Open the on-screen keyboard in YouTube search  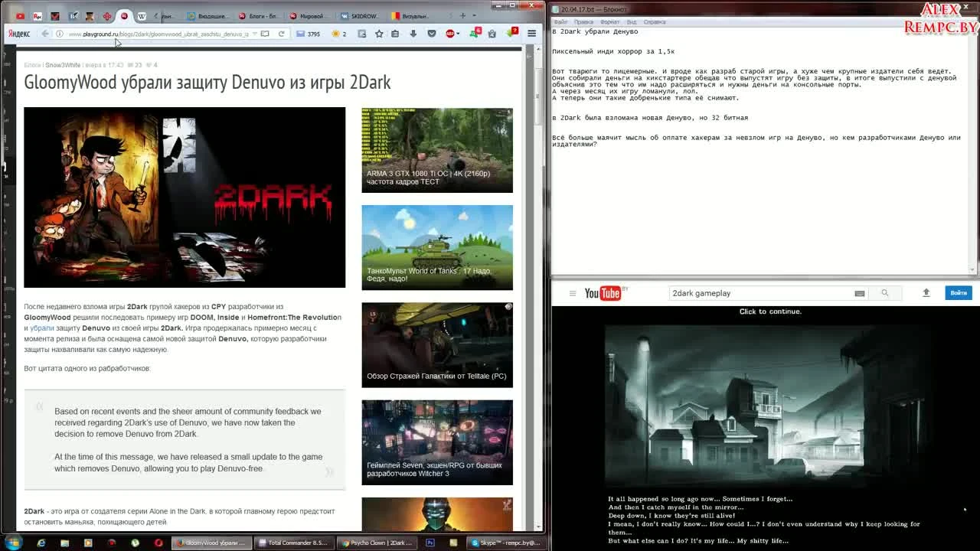tap(859, 293)
